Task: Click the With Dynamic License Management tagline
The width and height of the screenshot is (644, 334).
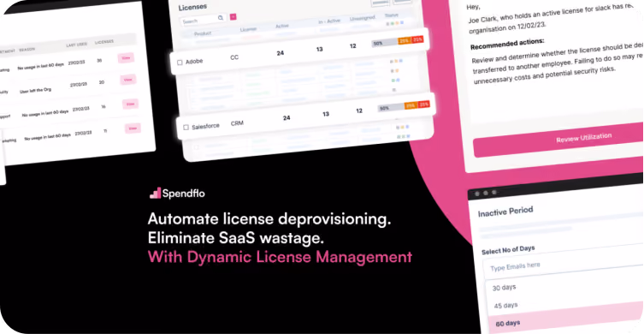Action: click(280, 257)
